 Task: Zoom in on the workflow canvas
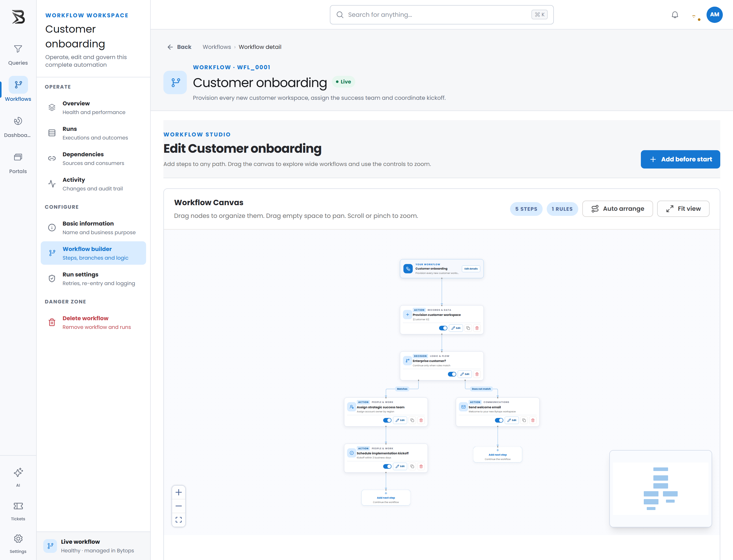[179, 492]
